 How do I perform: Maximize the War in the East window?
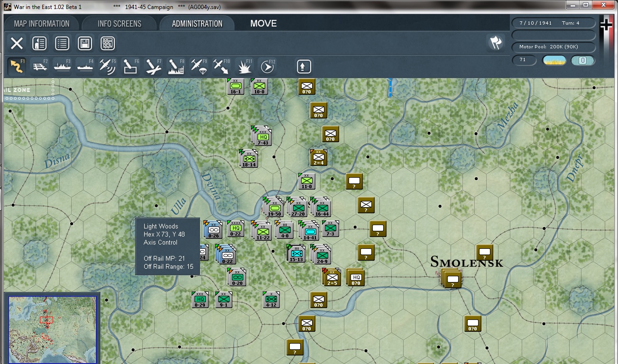point(585,5)
